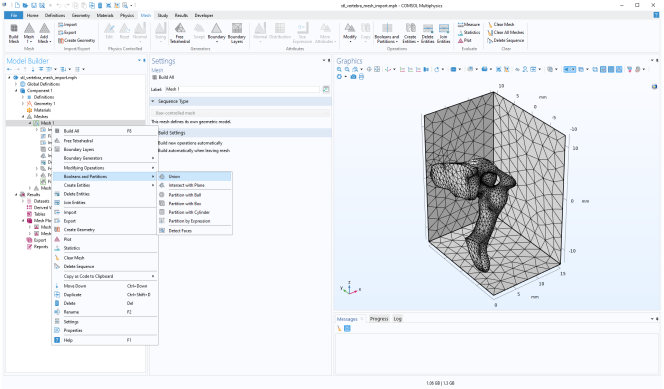
Task: Switch to the Progress tab
Action: (379, 319)
